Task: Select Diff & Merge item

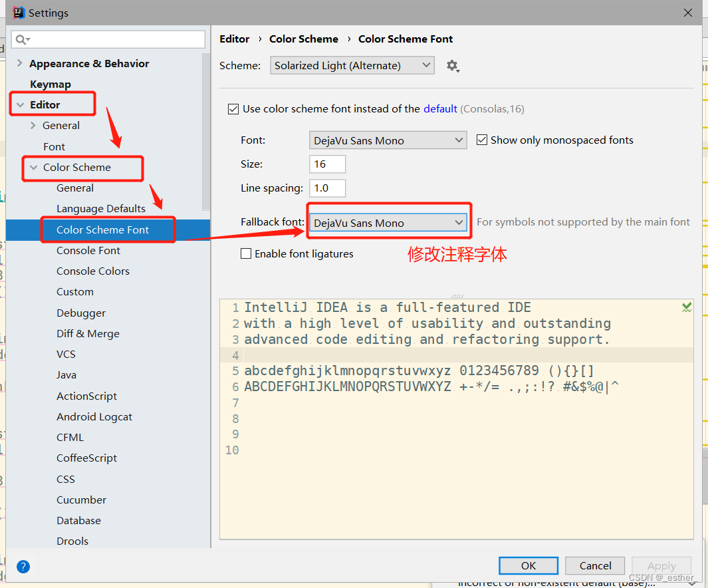Action: click(x=88, y=334)
